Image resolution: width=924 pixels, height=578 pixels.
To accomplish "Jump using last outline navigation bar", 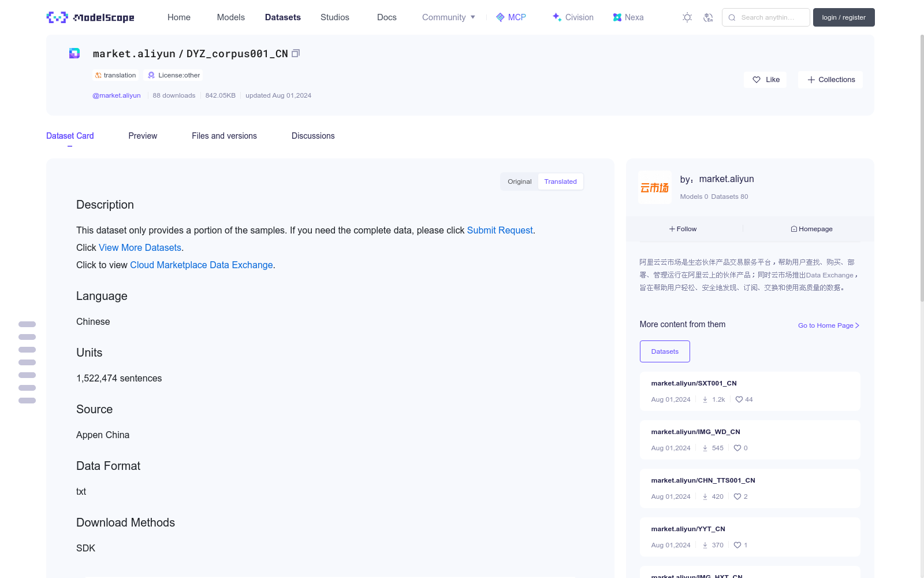I will (x=27, y=401).
